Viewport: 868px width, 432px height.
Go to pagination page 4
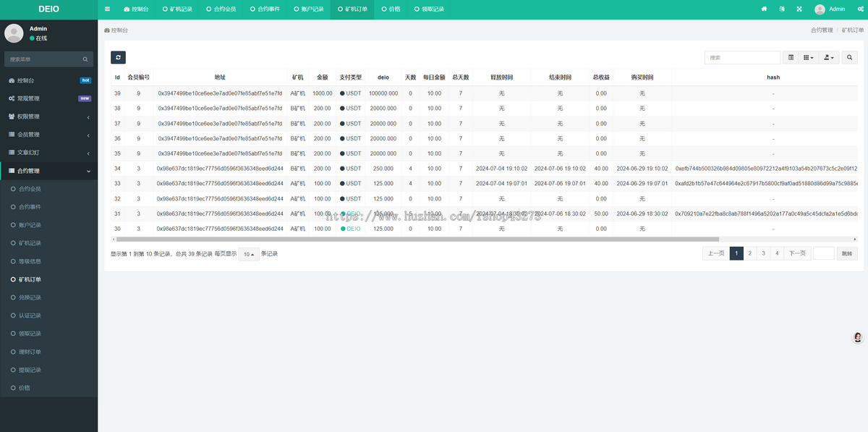[777, 253]
